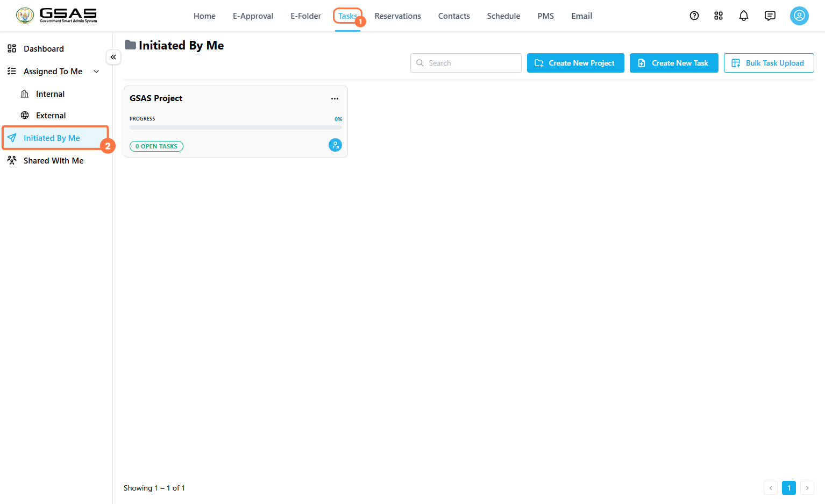Open the Schedule tab

click(503, 16)
